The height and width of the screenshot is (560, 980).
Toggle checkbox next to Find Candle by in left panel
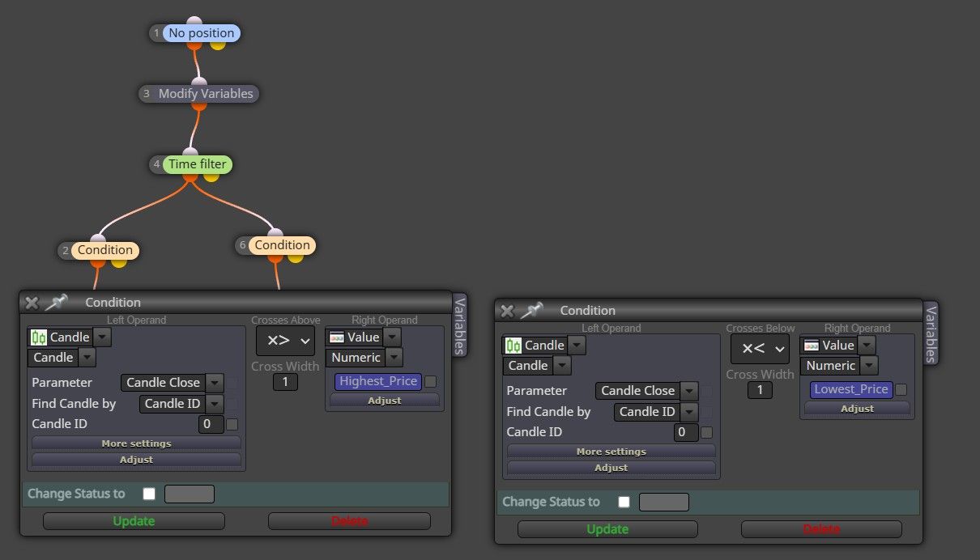(x=232, y=404)
